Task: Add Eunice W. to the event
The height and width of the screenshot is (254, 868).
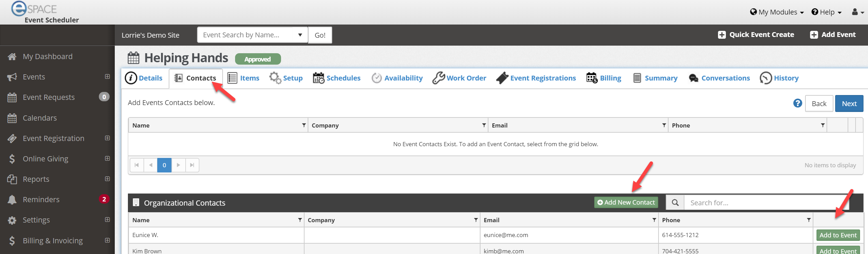Action: [x=838, y=235]
